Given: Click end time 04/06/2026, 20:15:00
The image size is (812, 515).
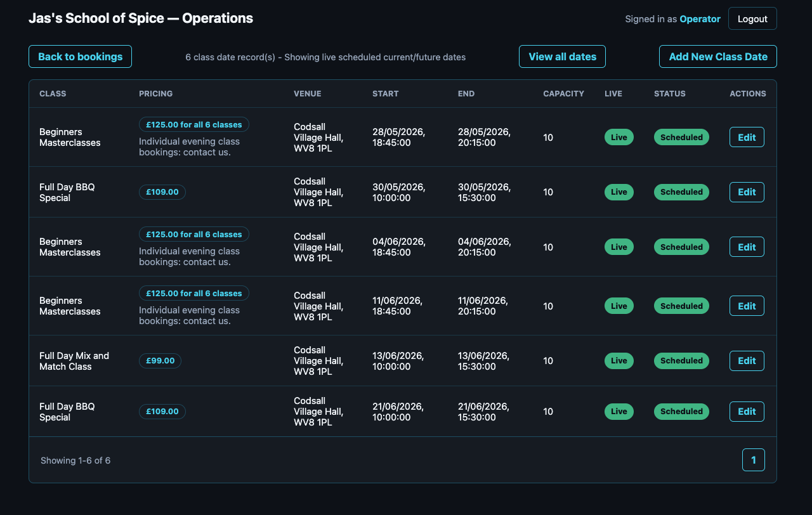Looking at the screenshot, I should (485, 247).
